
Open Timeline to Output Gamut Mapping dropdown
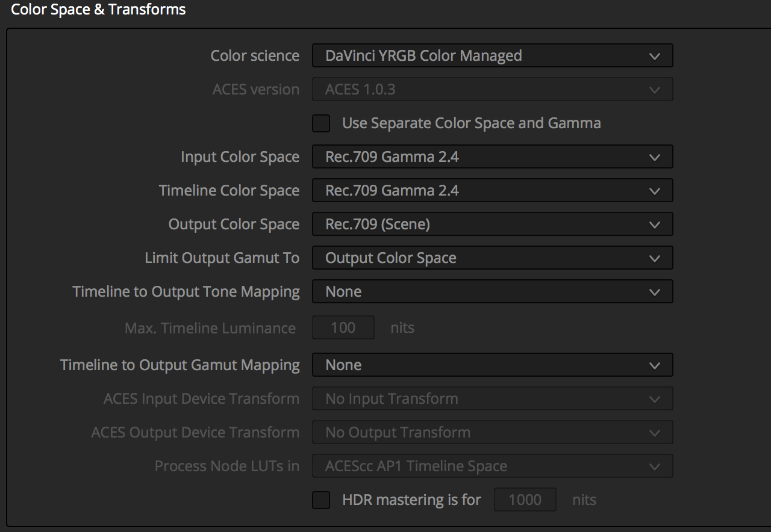[492, 365]
